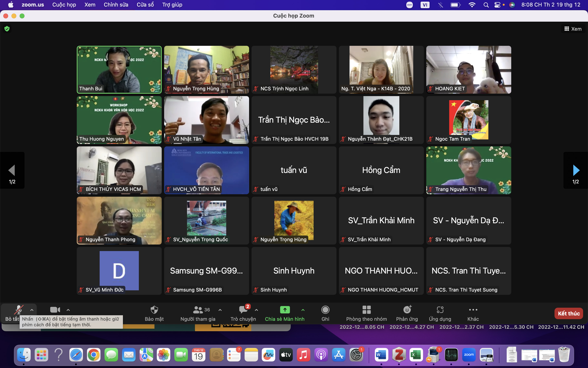This screenshot has height=368, width=588.
Task: Click the Zoom app icon in the Dock
Action: (469, 355)
